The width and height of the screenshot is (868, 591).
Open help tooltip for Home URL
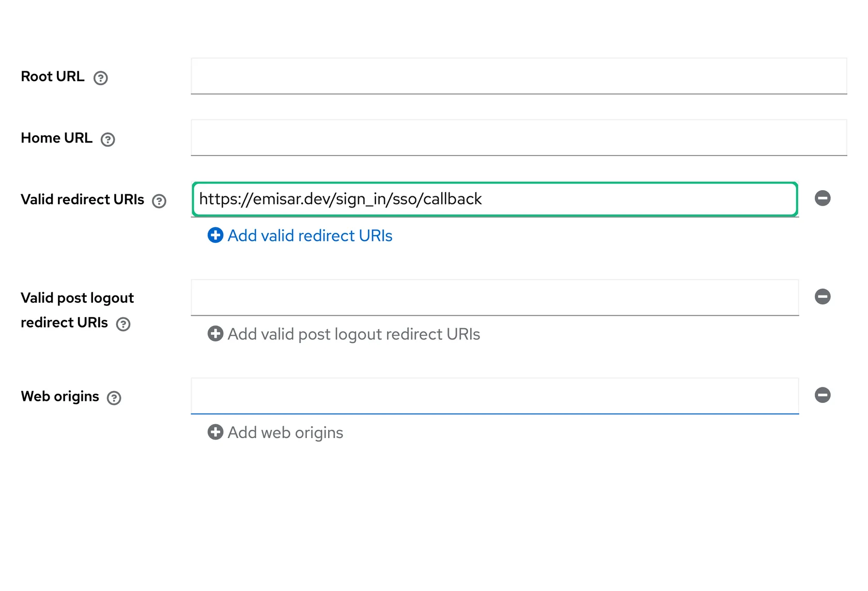point(108,139)
